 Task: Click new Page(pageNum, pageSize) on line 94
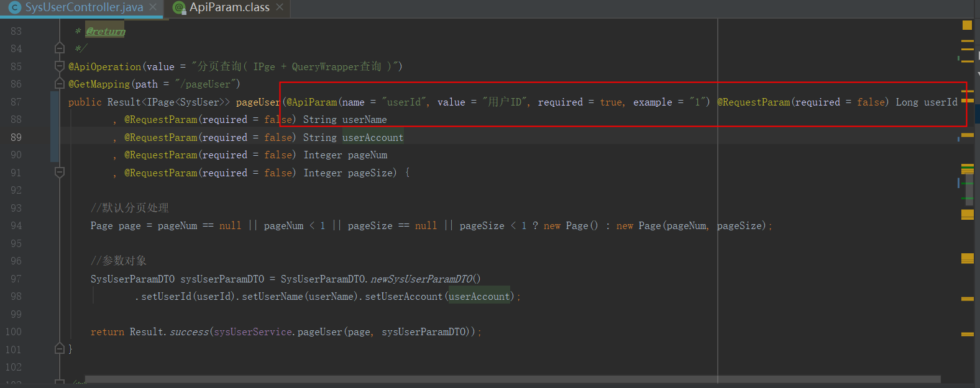[x=691, y=225]
